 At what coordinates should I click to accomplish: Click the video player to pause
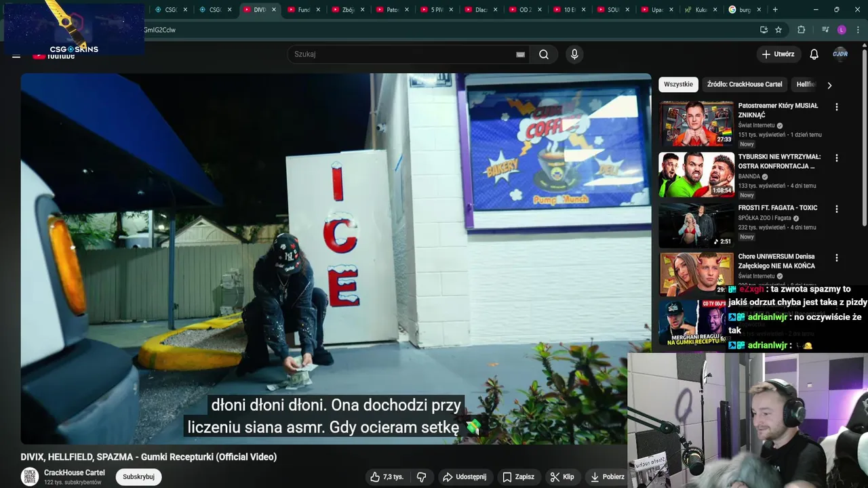(336, 258)
